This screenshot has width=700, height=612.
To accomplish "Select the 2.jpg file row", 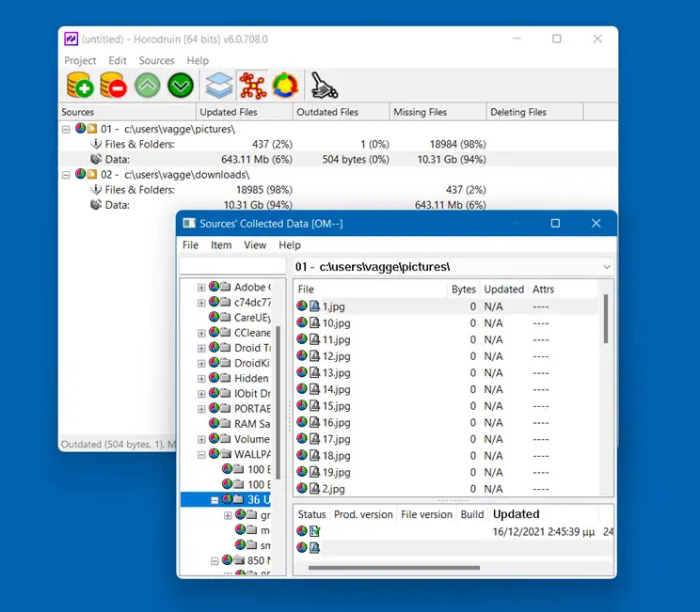I will coord(446,489).
